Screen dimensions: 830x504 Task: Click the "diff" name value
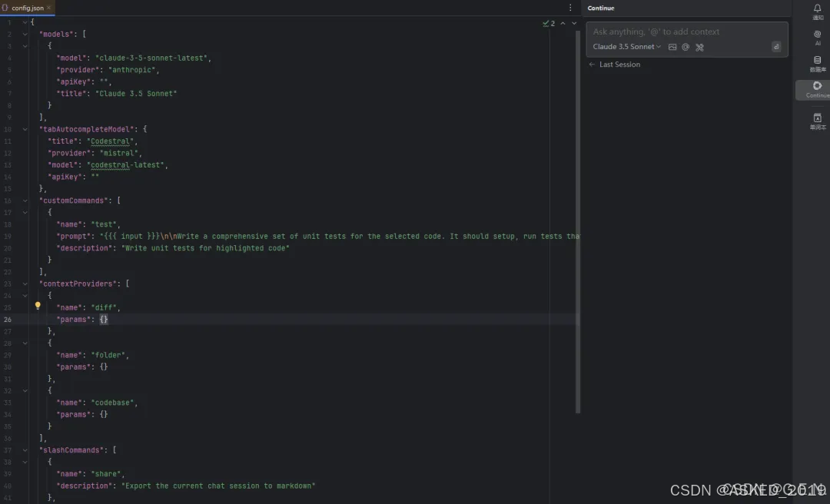(104, 307)
